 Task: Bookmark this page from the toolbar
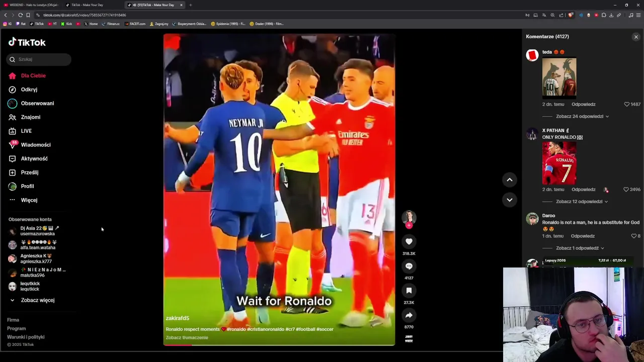[x=28, y=15]
